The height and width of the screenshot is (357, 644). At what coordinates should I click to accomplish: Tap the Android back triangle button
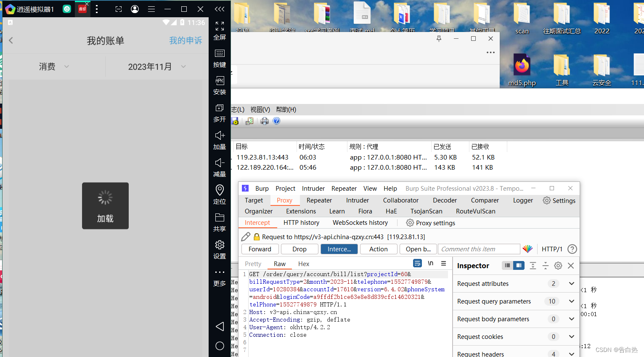(220, 326)
